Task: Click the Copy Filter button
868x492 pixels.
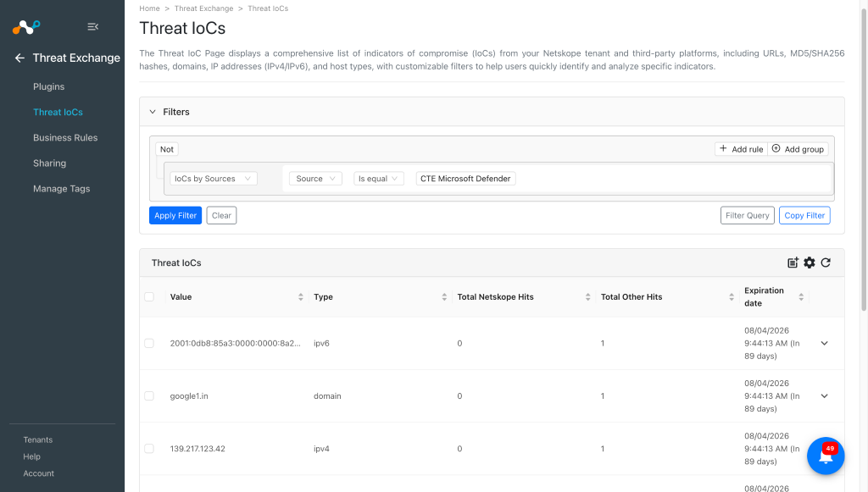Action: pos(804,216)
